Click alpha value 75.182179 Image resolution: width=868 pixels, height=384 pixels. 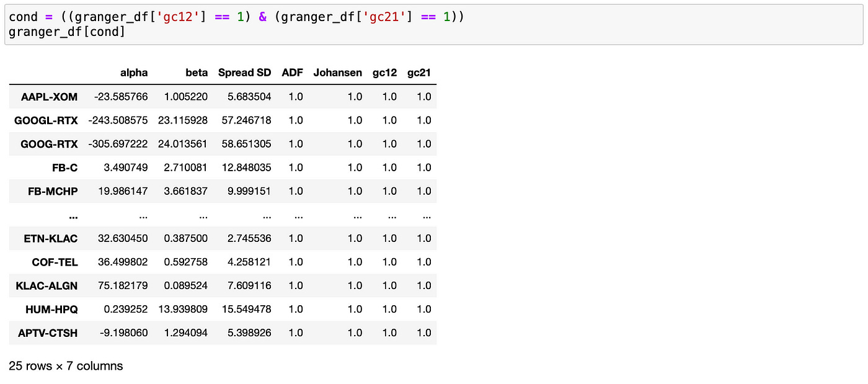(123, 285)
